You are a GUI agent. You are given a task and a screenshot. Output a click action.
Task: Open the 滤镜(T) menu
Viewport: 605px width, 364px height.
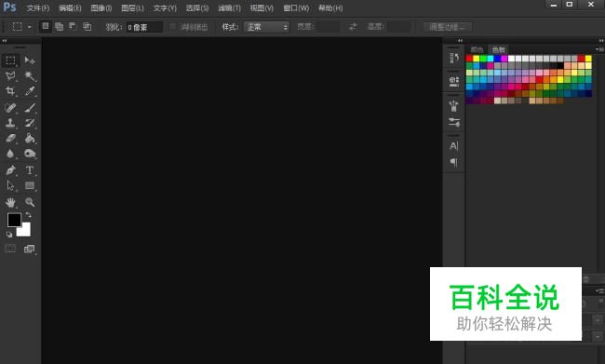pyautogui.click(x=229, y=8)
